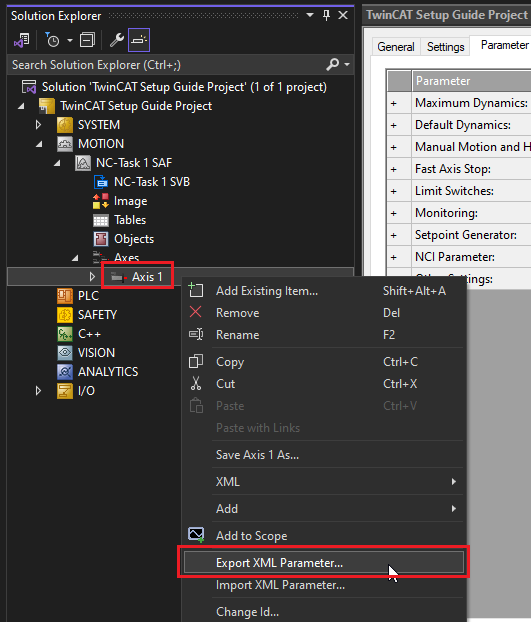The width and height of the screenshot is (531, 622).
Task: Click the Collapse All toolbar icon
Action: (x=87, y=40)
